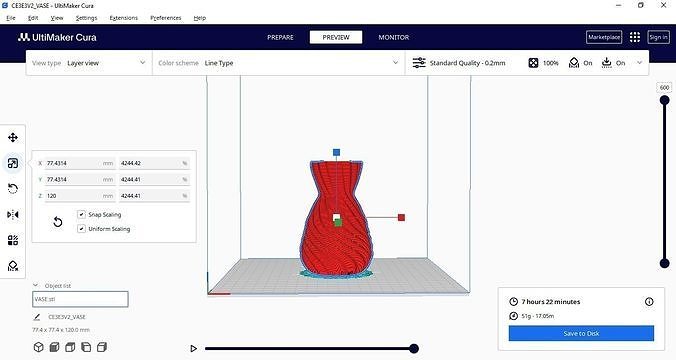Switch to 3D perspective view cube icon

point(38,347)
